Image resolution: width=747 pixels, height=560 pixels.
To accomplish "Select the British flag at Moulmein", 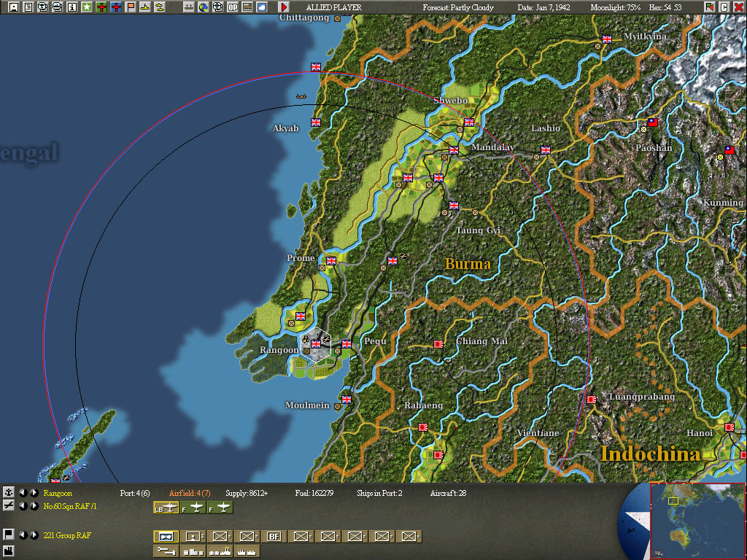I will click(x=347, y=400).
